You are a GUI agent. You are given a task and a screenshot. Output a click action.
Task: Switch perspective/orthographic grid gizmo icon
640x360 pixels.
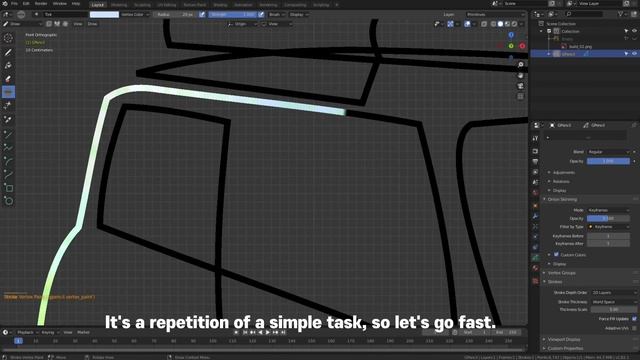pos(520,97)
